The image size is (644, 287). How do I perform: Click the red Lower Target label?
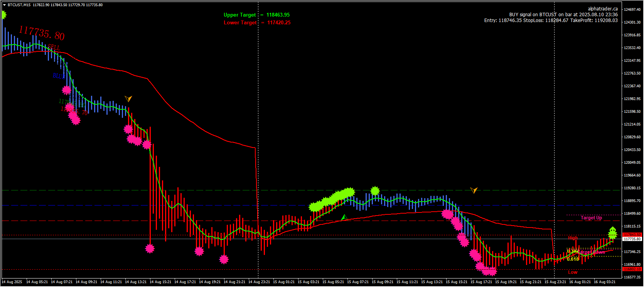point(240,23)
